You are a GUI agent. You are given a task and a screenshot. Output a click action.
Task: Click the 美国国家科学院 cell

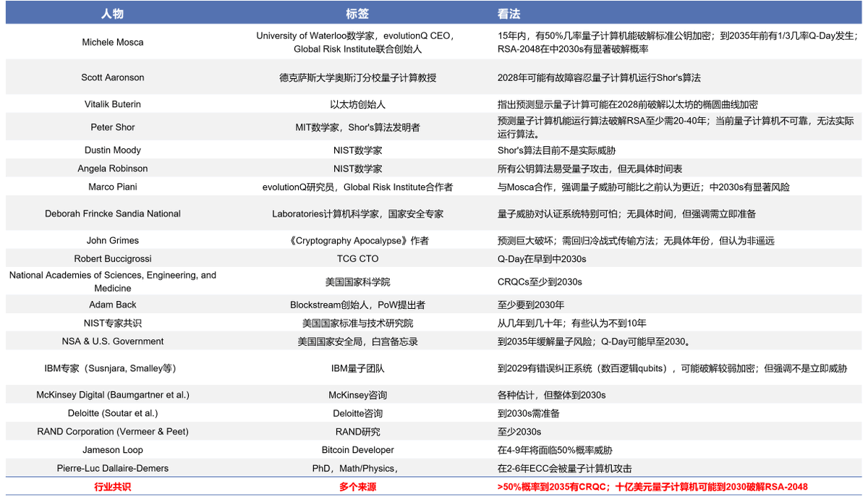pos(357,281)
